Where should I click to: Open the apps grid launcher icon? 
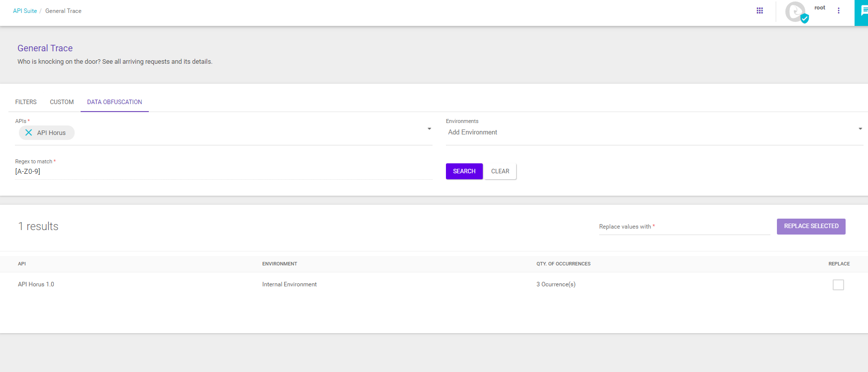(759, 10)
